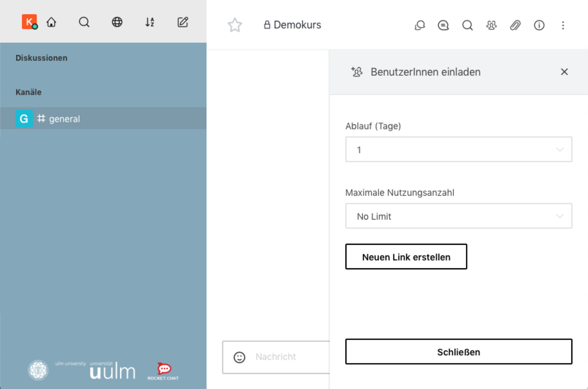The image size is (588, 389).
Task: Click invite users icon in panel header
Action: coord(357,72)
